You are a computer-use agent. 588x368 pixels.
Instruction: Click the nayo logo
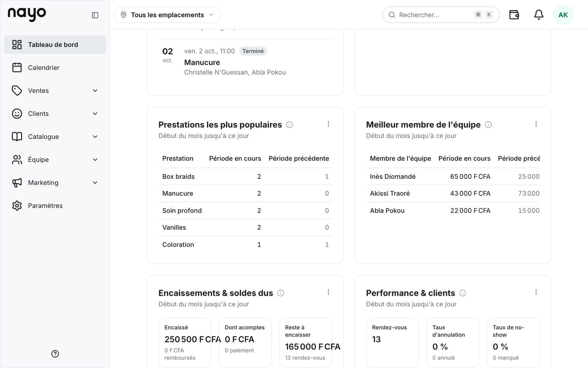pos(27,14)
